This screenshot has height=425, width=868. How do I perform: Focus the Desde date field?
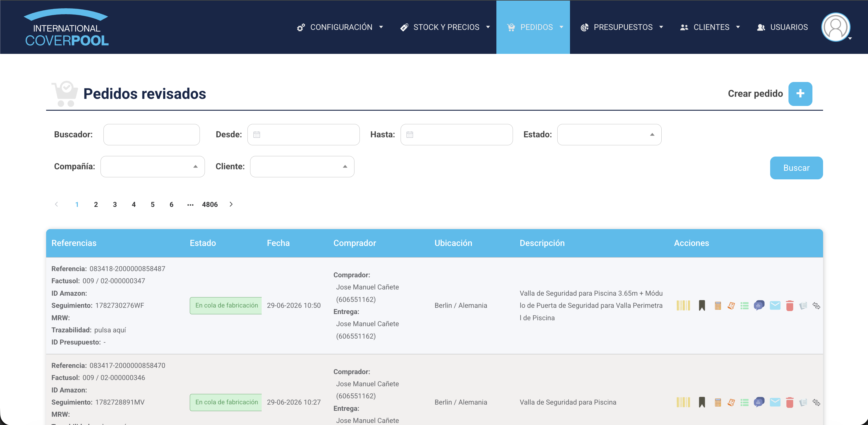[304, 135]
